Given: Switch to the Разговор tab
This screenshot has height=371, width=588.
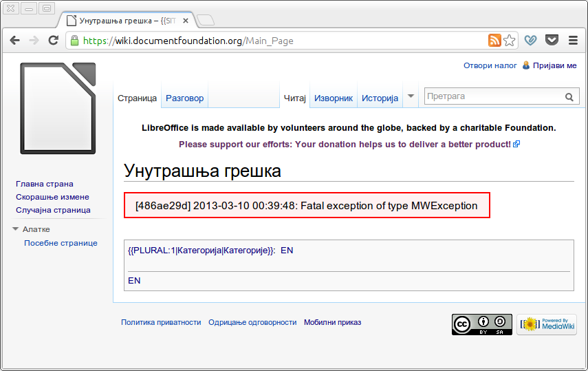Looking at the screenshot, I should 184,98.
